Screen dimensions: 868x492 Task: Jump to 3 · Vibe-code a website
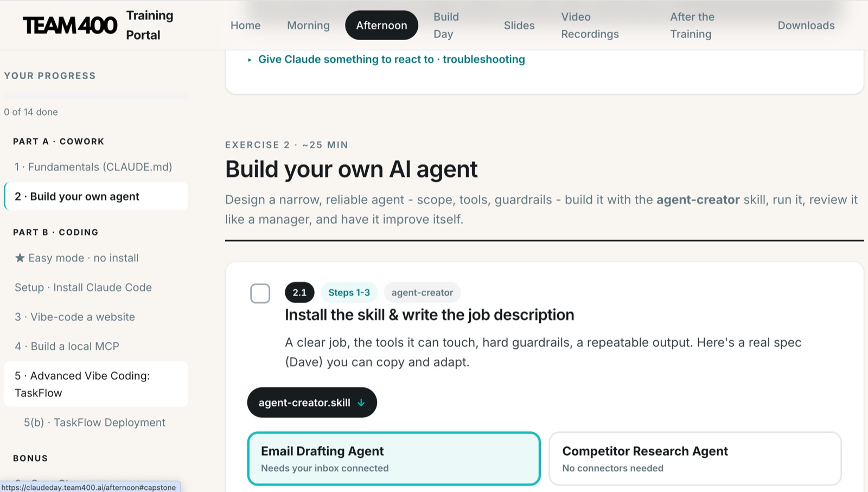(96, 317)
